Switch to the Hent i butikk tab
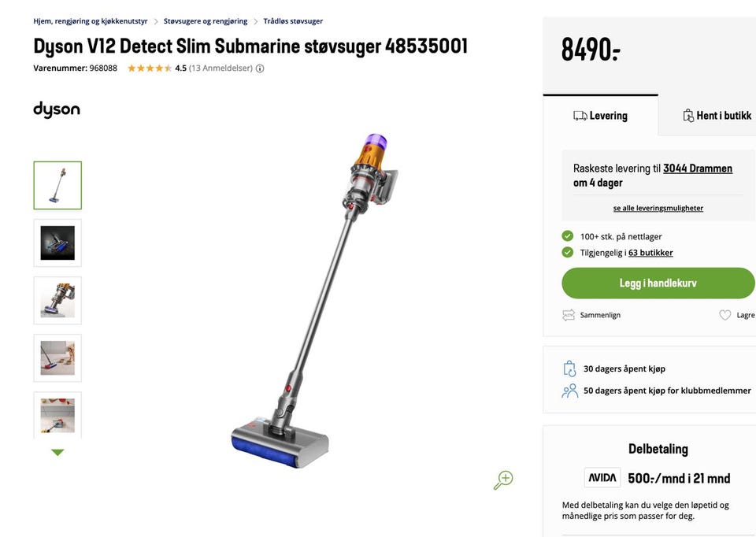Image resolution: width=756 pixels, height=537 pixels. 717,116
